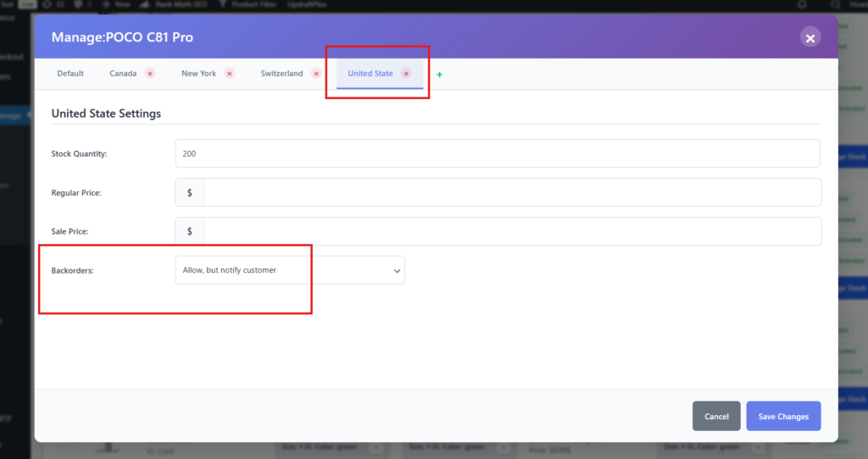The height and width of the screenshot is (459, 868).
Task: Click into the Sale Price field
Action: pos(513,231)
